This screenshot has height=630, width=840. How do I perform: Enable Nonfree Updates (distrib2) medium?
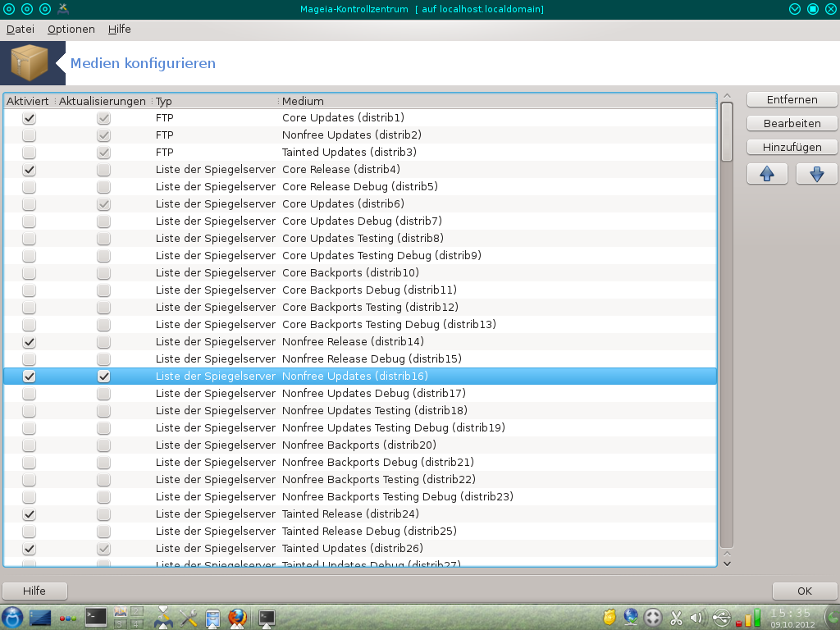click(x=30, y=135)
